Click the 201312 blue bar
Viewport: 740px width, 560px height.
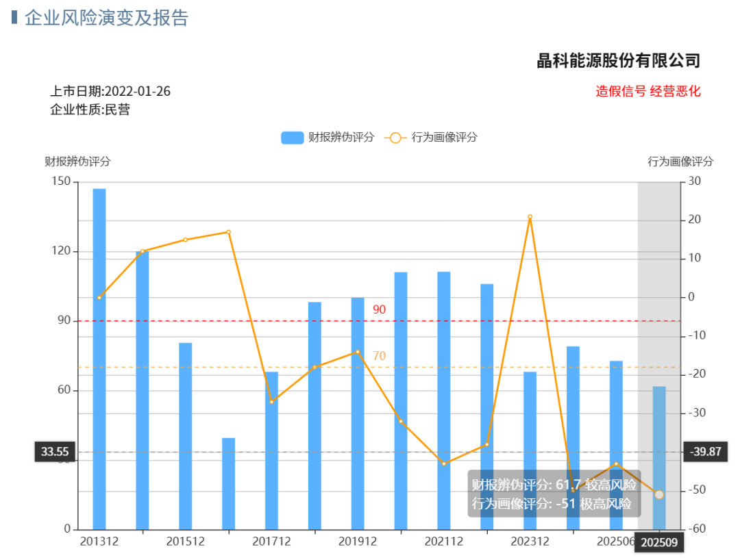pyautogui.click(x=99, y=359)
